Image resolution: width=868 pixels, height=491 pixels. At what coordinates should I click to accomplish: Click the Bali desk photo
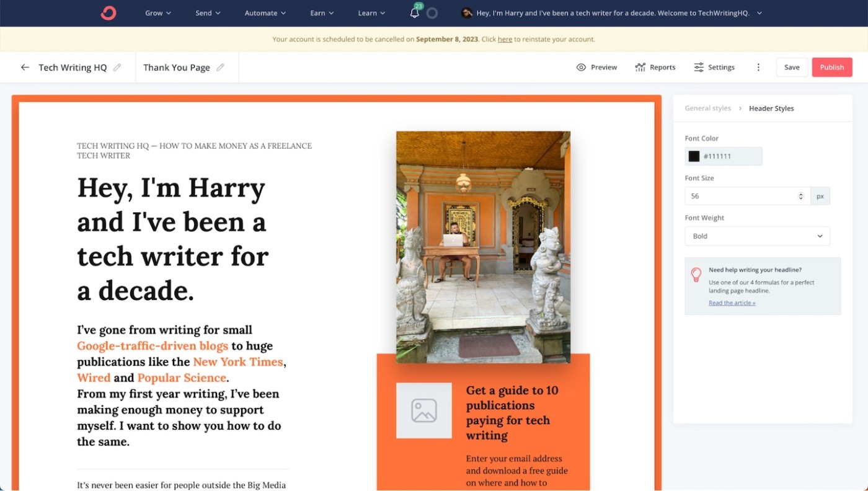(483, 247)
